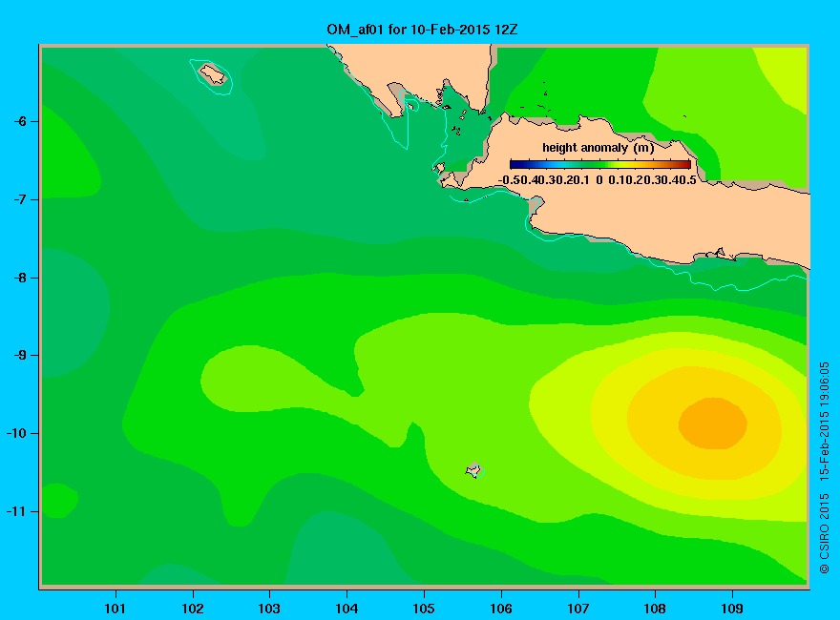Screen dimensions: 840x620
Task: Click the 106 longitude axis label
Action: 501,609
